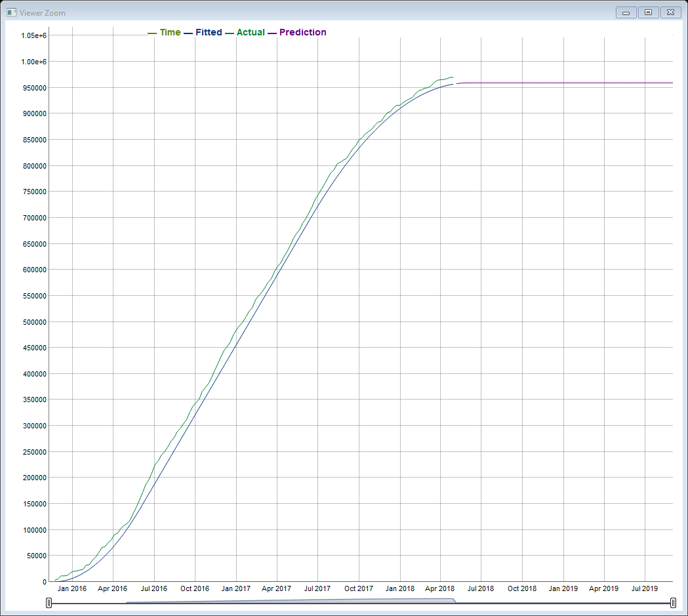Click the Oct 2018 x-axis label
Viewport: 688px width, 616px height.
522,589
